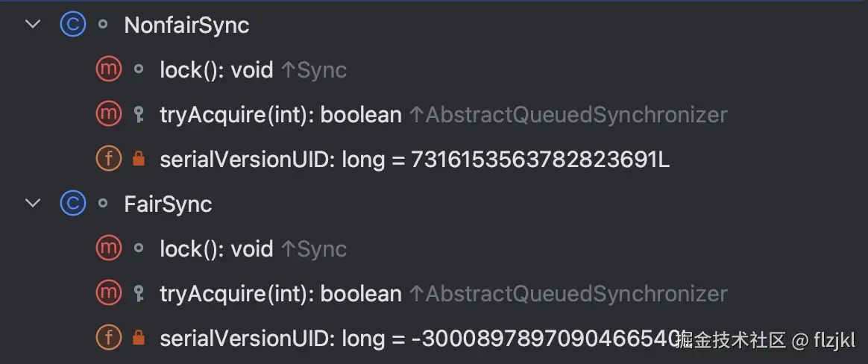Click method icon of FairSync lock()

coord(109,248)
